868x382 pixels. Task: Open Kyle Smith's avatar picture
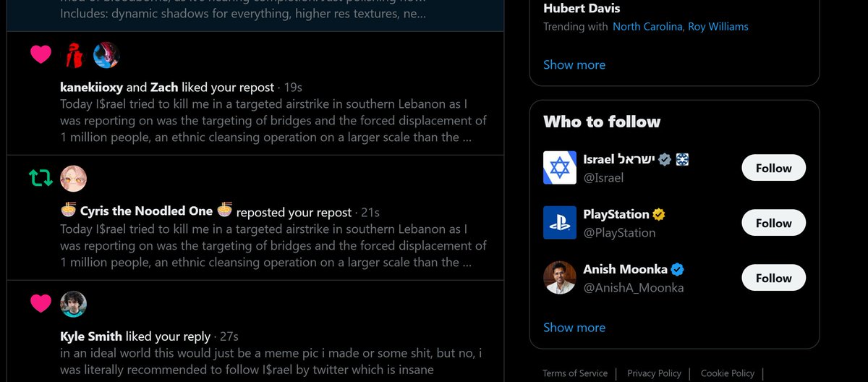pyautogui.click(x=73, y=304)
